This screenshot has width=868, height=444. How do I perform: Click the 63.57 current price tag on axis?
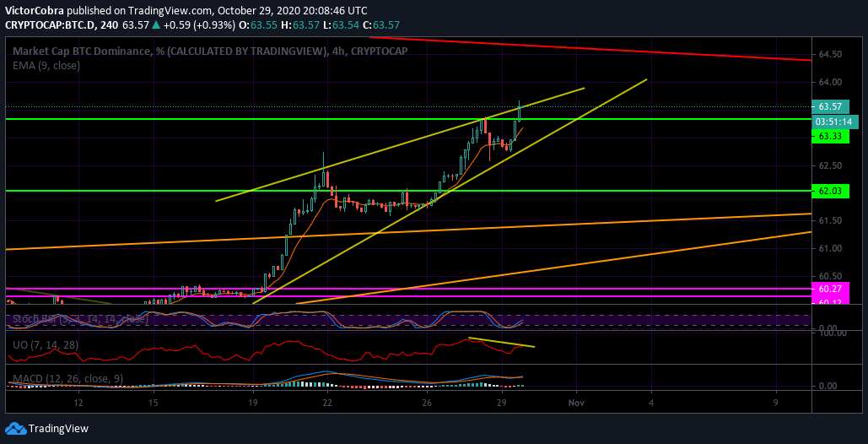pyautogui.click(x=830, y=106)
